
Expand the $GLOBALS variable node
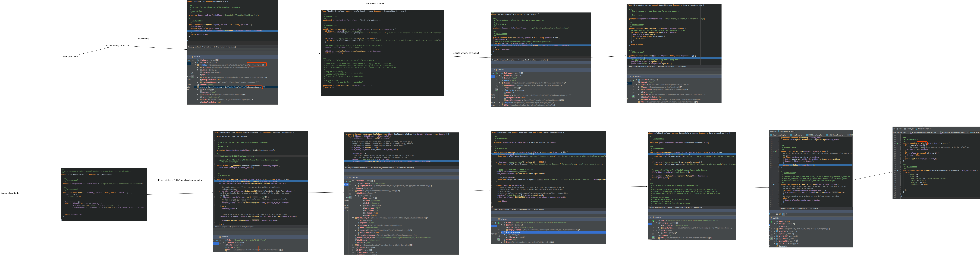click(x=775, y=244)
